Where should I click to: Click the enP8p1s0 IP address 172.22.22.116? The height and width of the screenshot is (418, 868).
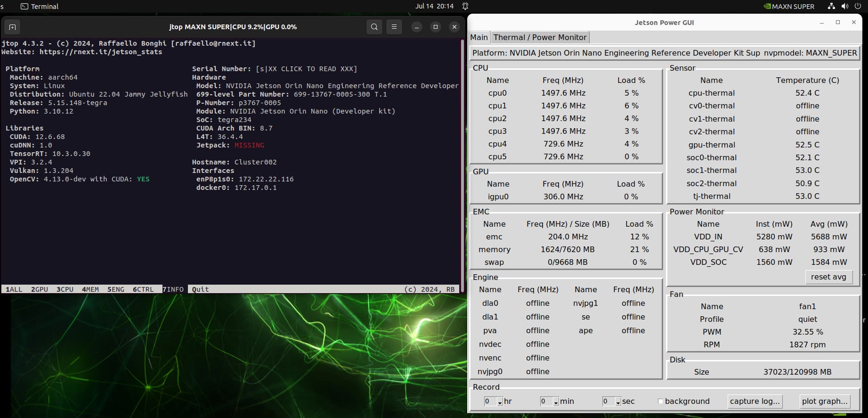[266, 179]
